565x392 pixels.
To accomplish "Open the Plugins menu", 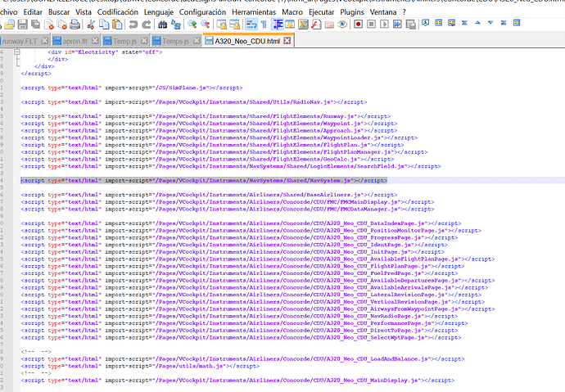I will 352,12.
